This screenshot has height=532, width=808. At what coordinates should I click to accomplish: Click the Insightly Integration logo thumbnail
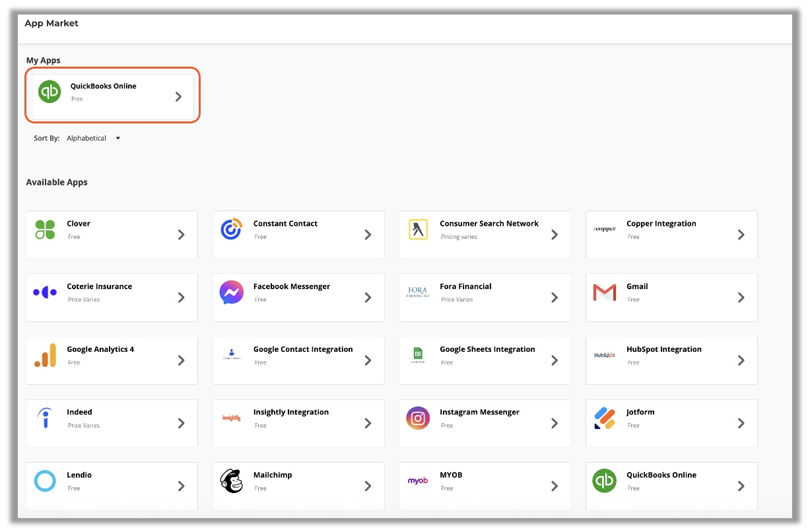pyautogui.click(x=231, y=418)
